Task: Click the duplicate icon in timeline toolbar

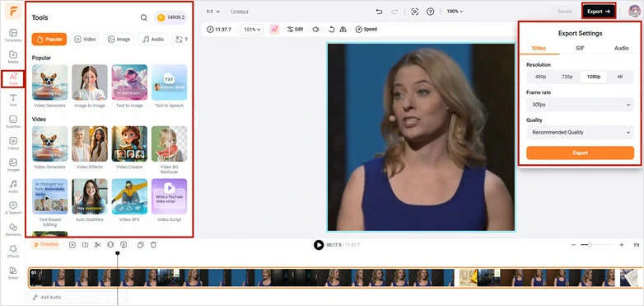Action: click(x=141, y=245)
